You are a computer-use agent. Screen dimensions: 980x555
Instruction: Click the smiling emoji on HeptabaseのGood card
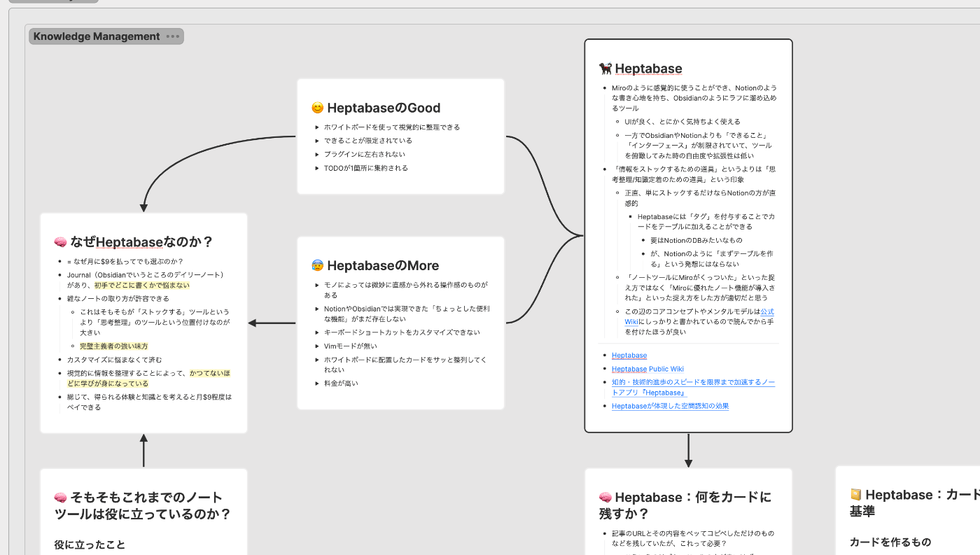317,108
